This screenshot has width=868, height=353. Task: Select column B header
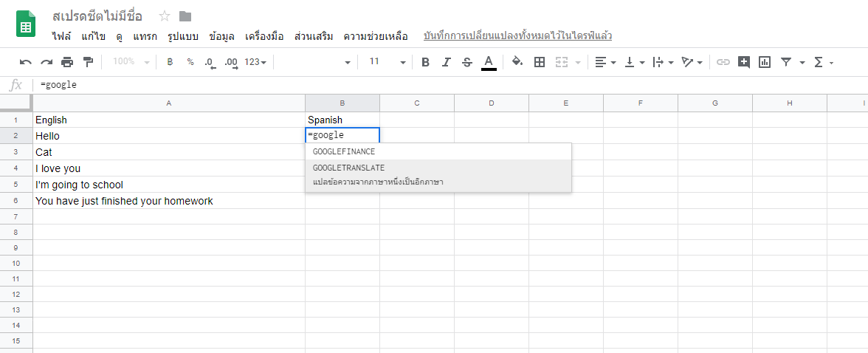tap(342, 103)
